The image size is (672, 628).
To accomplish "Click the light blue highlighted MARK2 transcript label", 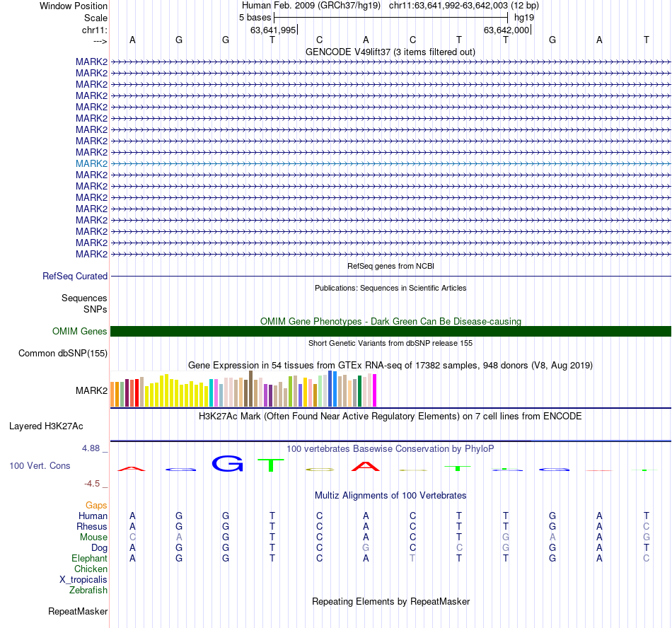I will point(91,163).
